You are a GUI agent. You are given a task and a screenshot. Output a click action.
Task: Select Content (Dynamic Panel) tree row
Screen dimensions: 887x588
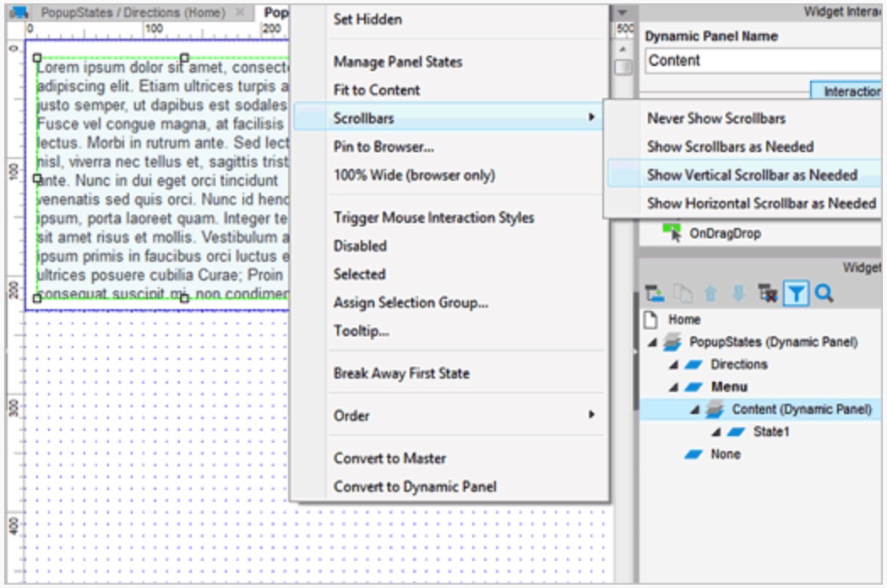tap(761, 409)
